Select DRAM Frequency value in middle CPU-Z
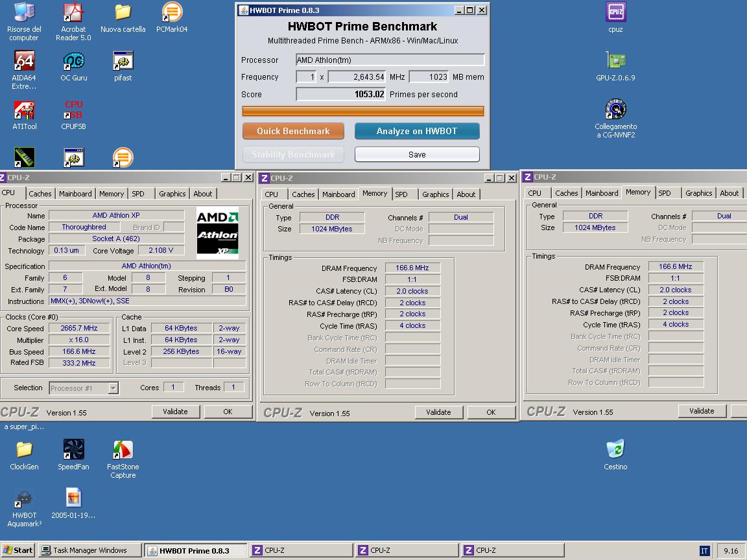The height and width of the screenshot is (560, 747). (412, 268)
